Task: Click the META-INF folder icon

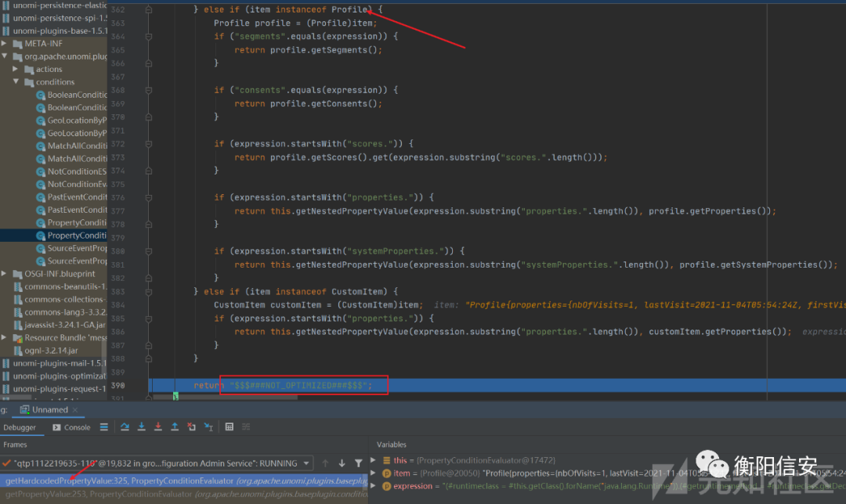Action: pyautogui.click(x=18, y=44)
